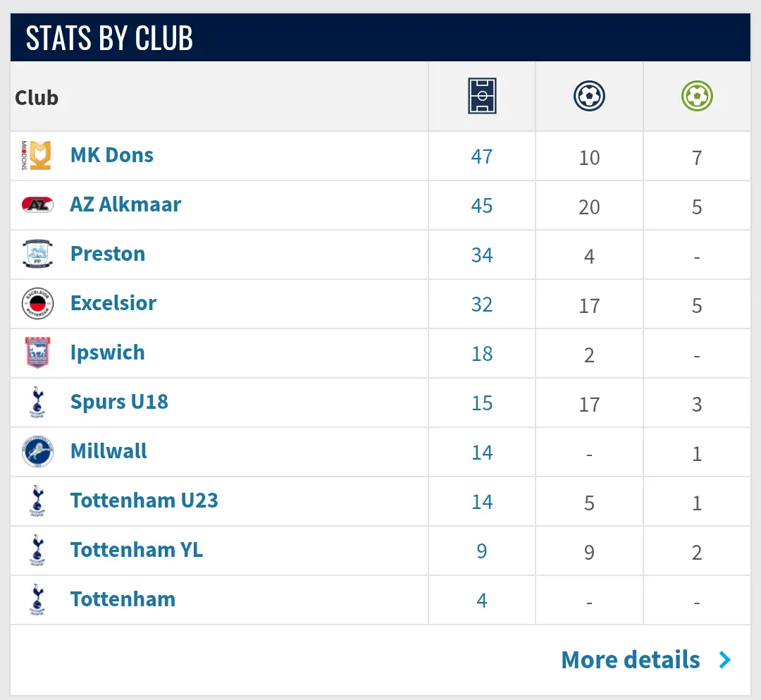The height and width of the screenshot is (700, 761).
Task: Click the dark blue football goals icon
Action: point(589,96)
